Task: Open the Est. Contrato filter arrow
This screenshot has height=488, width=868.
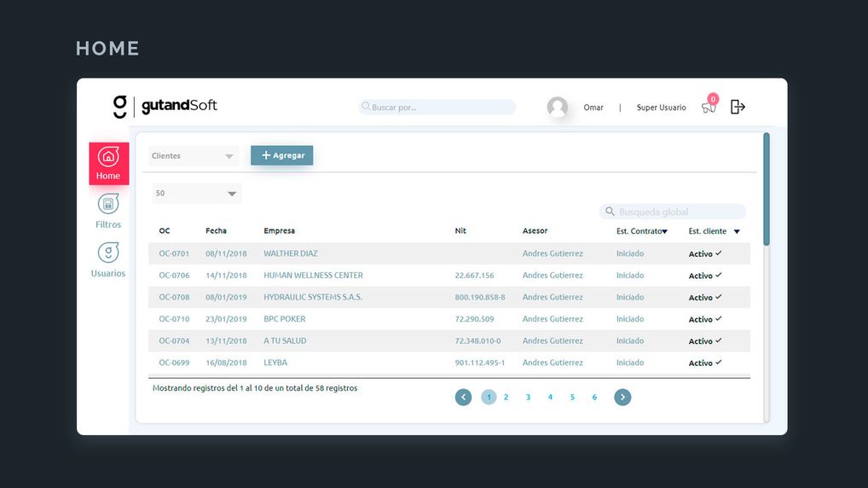Action: coord(665,231)
